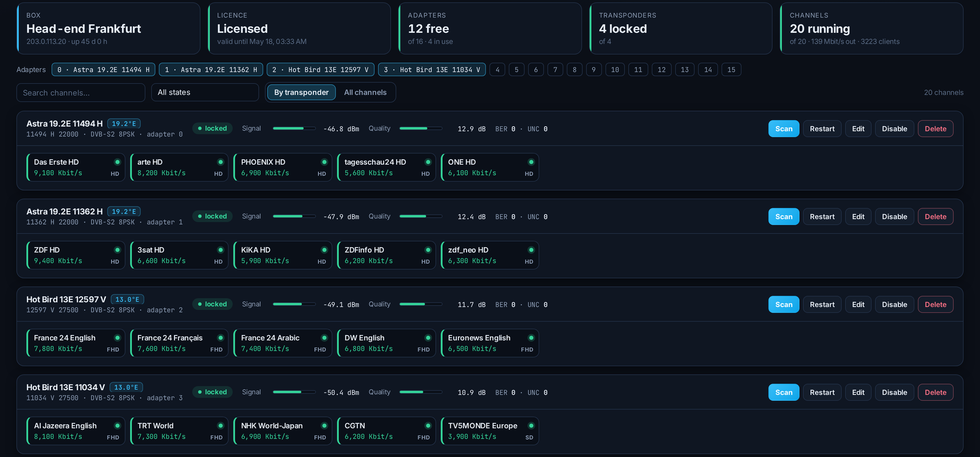Focus the Search channels field
This screenshot has height=457, width=980.
pyautogui.click(x=81, y=93)
